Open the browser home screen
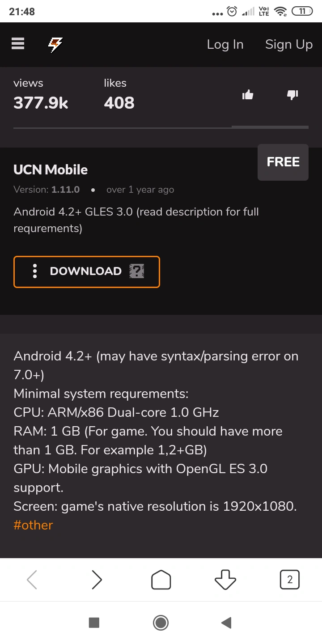The image size is (322, 644). click(x=161, y=579)
